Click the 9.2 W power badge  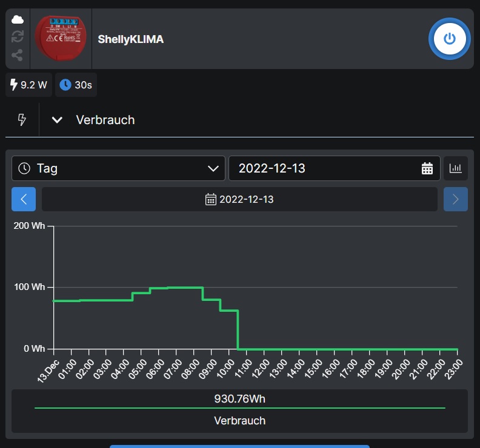28,85
